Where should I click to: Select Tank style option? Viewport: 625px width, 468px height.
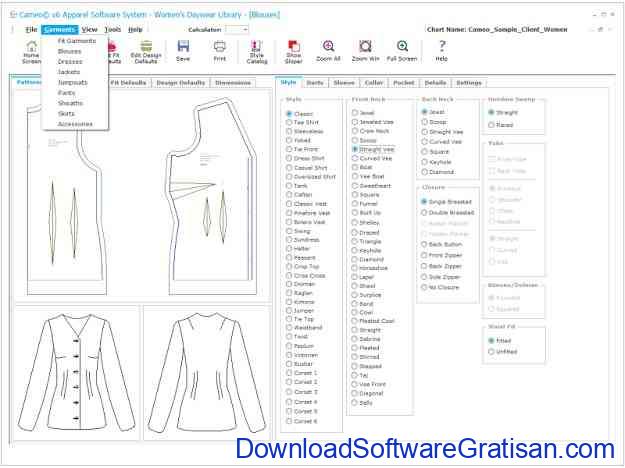pos(297,186)
